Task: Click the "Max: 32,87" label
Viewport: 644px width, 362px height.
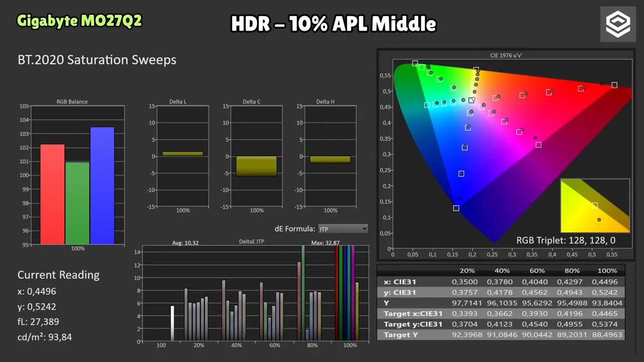Action: (x=326, y=243)
